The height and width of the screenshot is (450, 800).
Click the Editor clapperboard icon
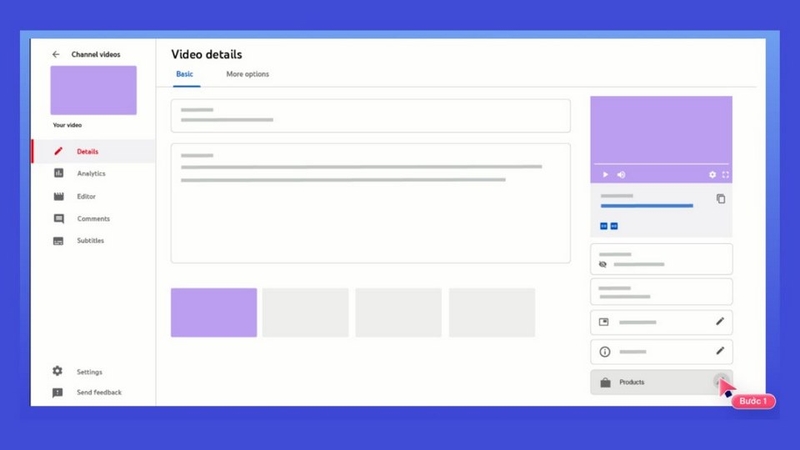click(59, 196)
